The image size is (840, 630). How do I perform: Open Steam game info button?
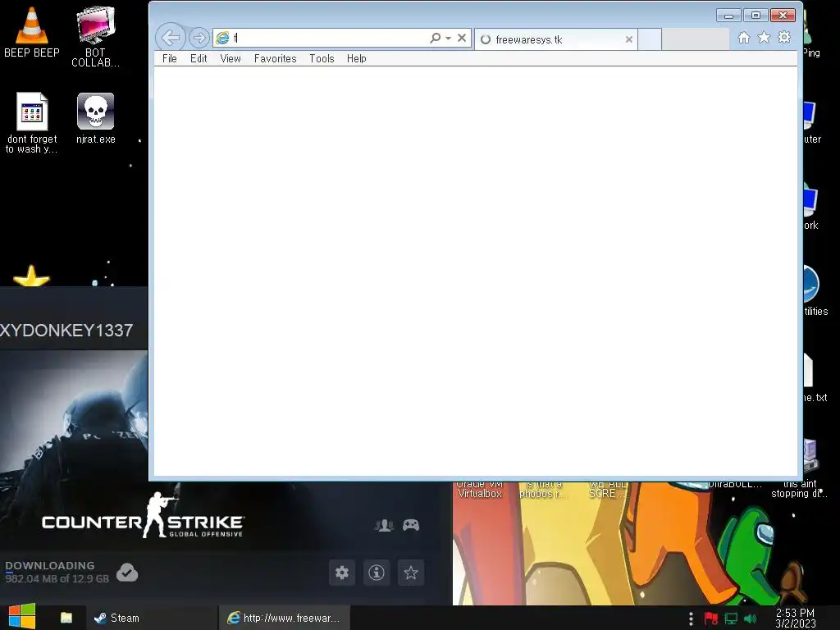click(377, 573)
